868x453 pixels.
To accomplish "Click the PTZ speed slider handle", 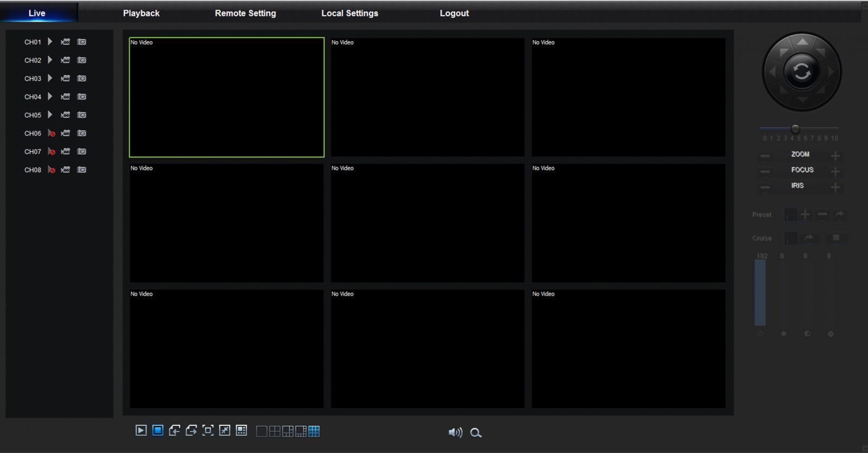I will (795, 129).
